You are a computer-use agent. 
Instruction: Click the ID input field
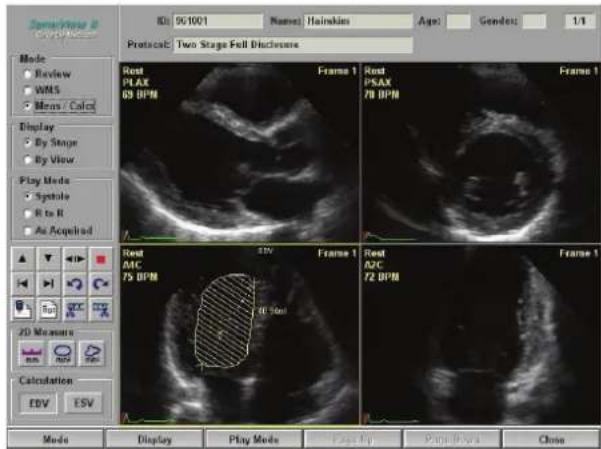coord(218,21)
